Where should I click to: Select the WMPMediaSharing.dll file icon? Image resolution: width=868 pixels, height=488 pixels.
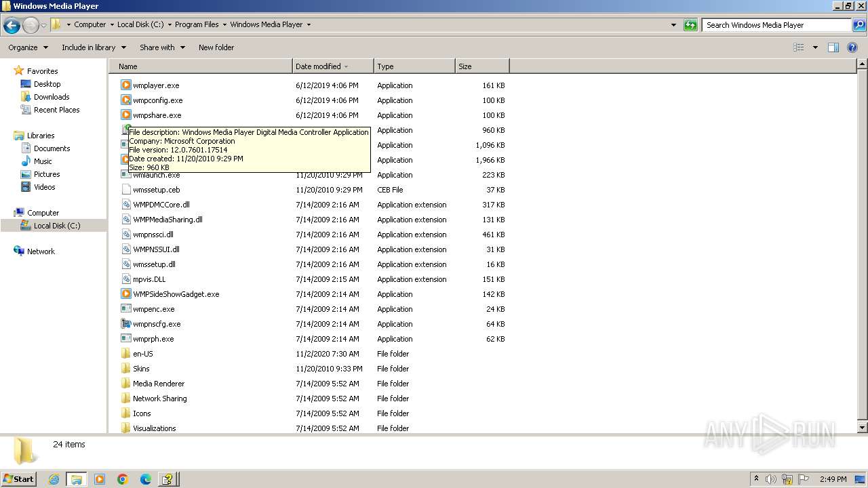point(125,220)
